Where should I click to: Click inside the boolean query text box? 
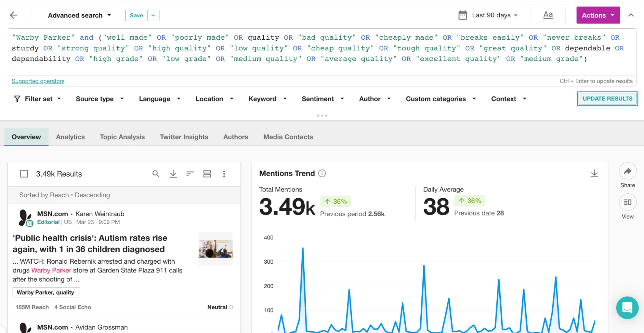point(322,52)
